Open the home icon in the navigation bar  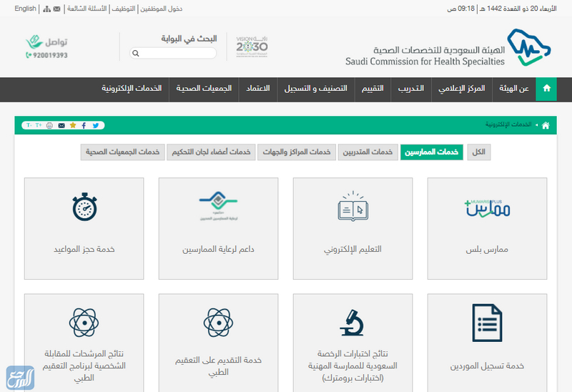[546, 88]
